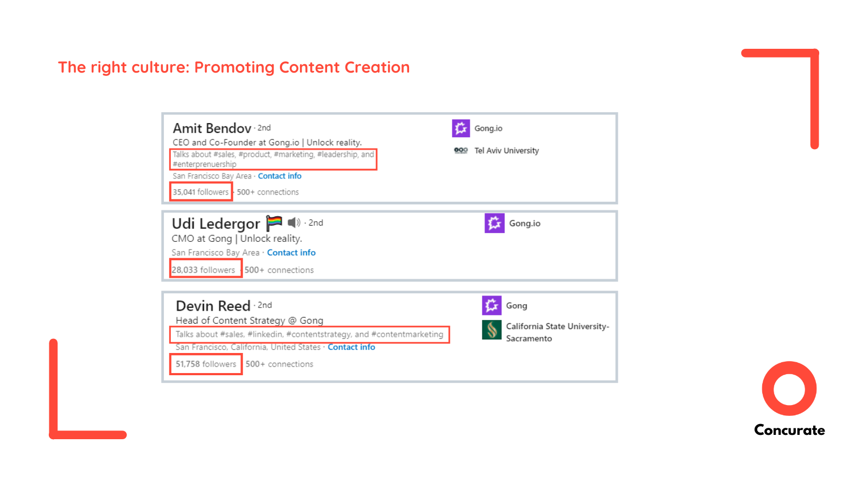
Task: Click '500+ connections' under Udi Ledergor
Action: tap(279, 270)
